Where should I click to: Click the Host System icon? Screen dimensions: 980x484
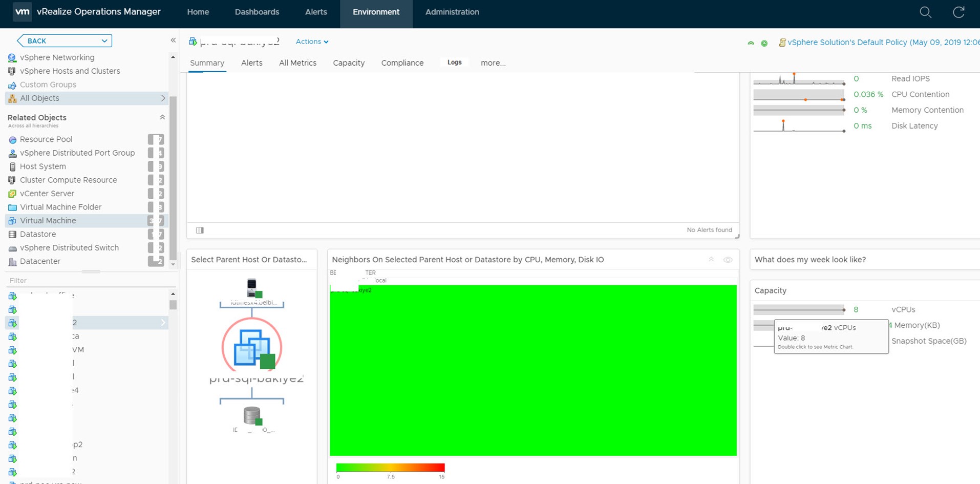(x=12, y=166)
